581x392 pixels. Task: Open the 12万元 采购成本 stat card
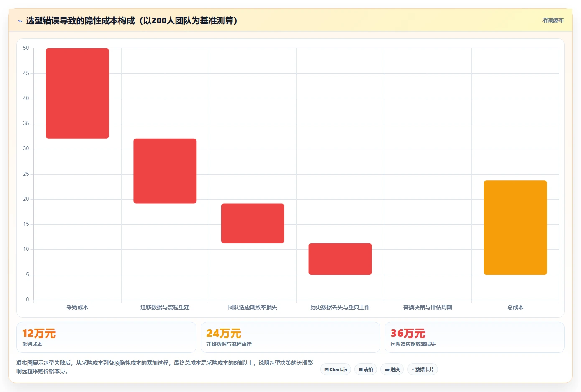(106, 337)
